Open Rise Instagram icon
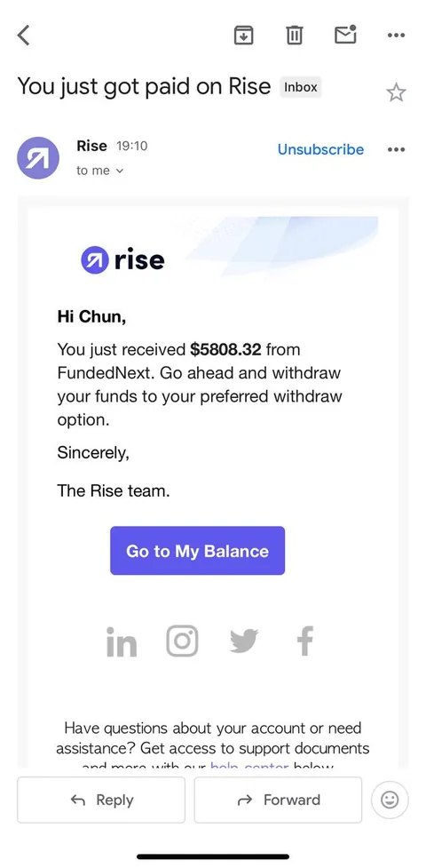The width and height of the screenshot is (426, 868). pos(182,641)
